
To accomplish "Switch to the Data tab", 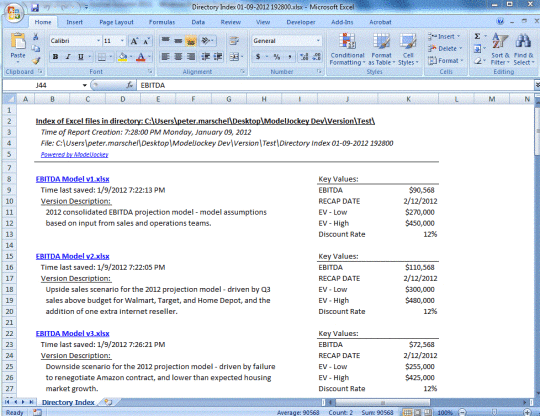I will 198,22.
